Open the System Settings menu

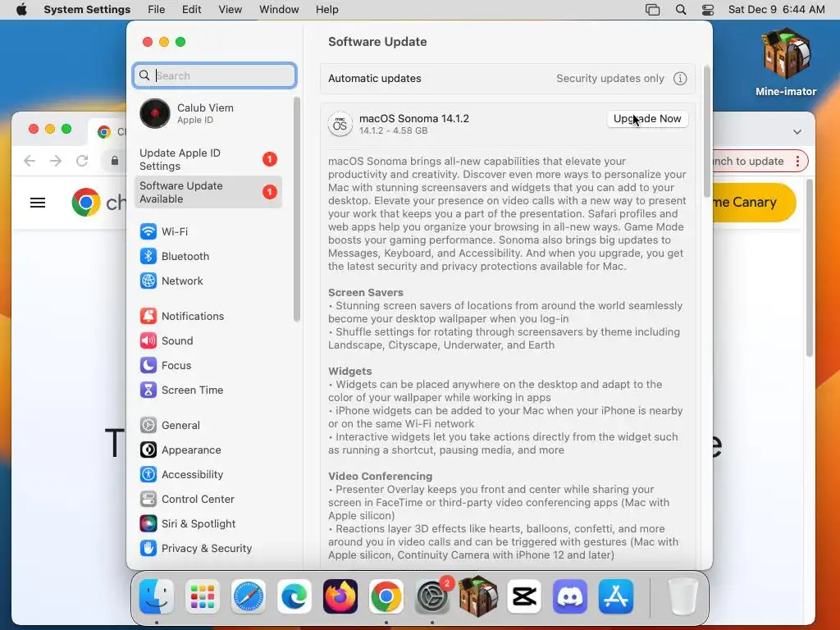87,10
